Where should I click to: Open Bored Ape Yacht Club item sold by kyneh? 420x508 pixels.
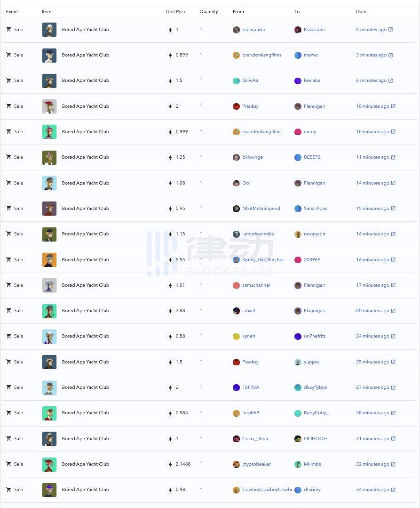tap(85, 336)
